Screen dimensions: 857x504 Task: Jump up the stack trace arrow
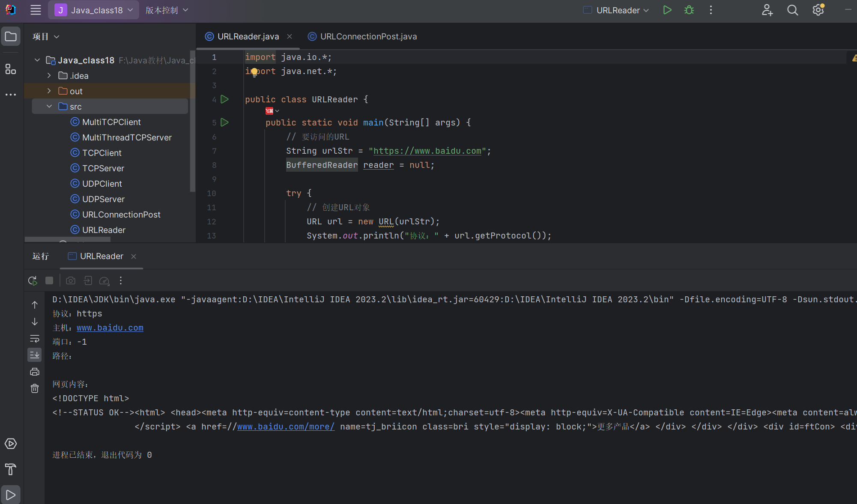pyautogui.click(x=35, y=305)
